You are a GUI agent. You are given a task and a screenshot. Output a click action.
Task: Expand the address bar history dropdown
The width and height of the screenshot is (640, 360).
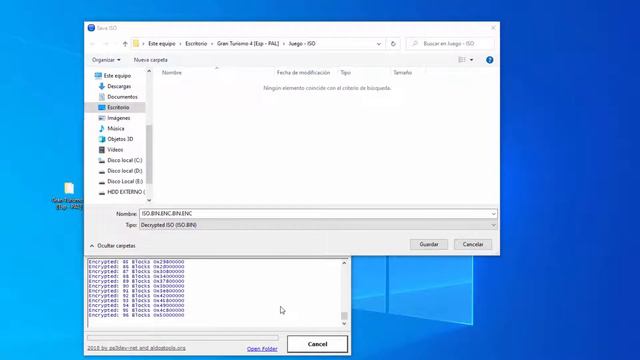(379, 44)
